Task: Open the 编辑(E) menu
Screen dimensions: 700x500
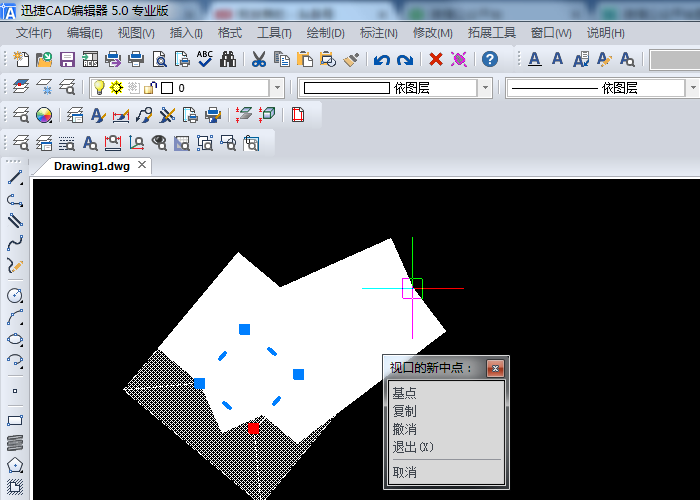Action: tap(84, 33)
